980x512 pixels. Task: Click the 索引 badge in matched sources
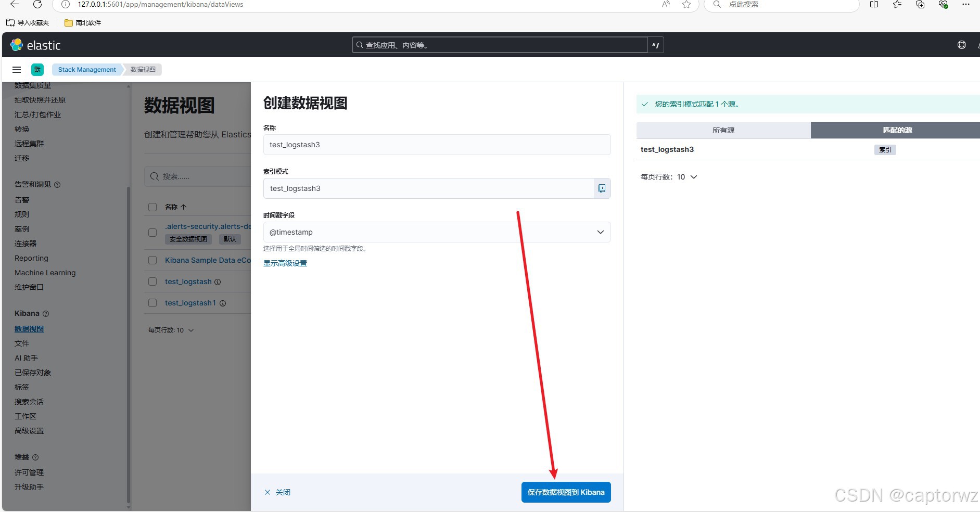[885, 150]
